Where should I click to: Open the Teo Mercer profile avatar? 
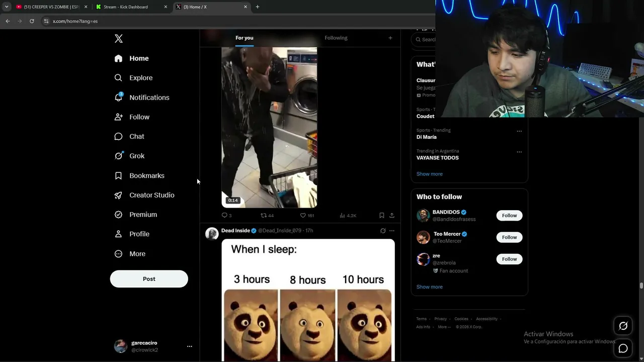[423, 237]
